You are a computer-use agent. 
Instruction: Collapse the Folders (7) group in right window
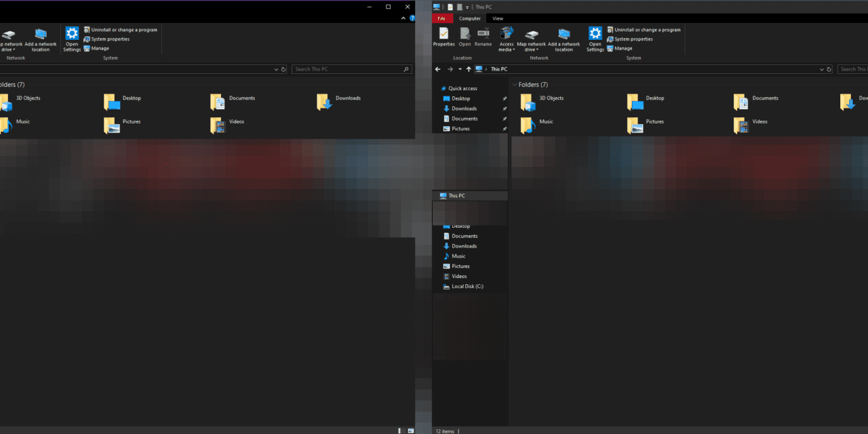pos(515,85)
